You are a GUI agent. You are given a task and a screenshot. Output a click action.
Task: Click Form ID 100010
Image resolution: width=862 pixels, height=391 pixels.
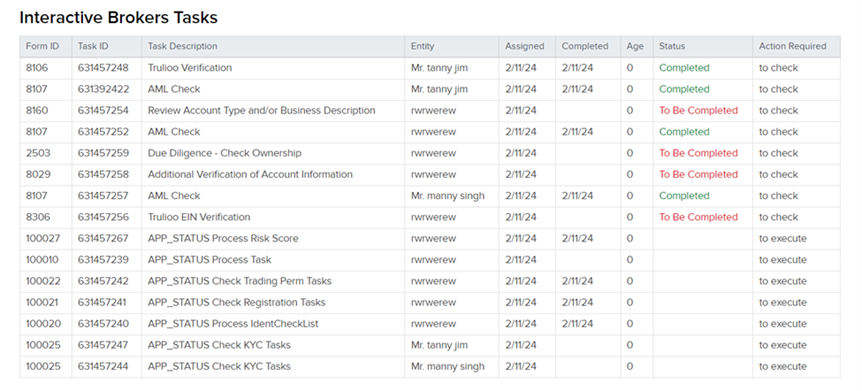coord(42,260)
